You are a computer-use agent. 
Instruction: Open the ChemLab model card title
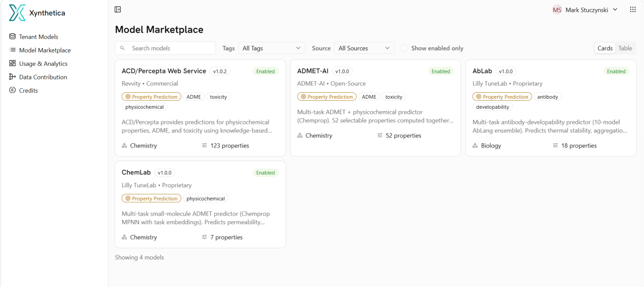[x=136, y=173]
